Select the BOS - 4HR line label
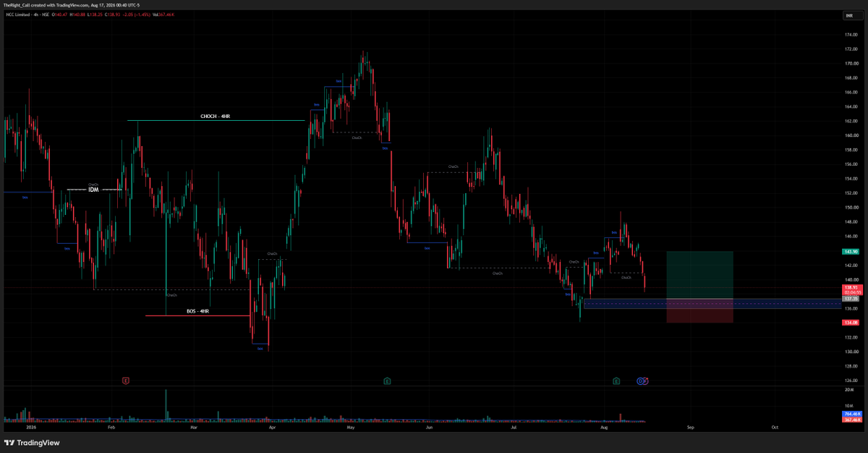Viewport: 868px width, 453px height. click(197, 311)
